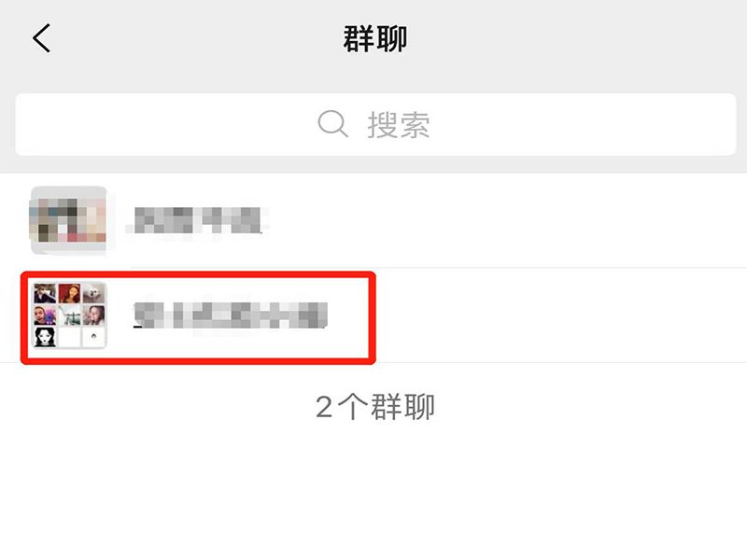Tap the purple-tinted face avatar in grid
This screenshot has height=560, width=747.
pos(45,315)
